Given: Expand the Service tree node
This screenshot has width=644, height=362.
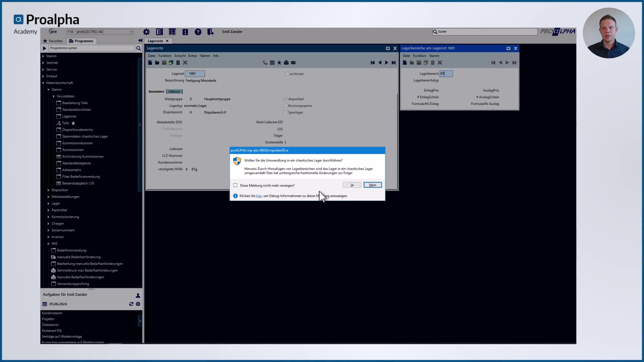Looking at the screenshot, I should click(x=43, y=69).
